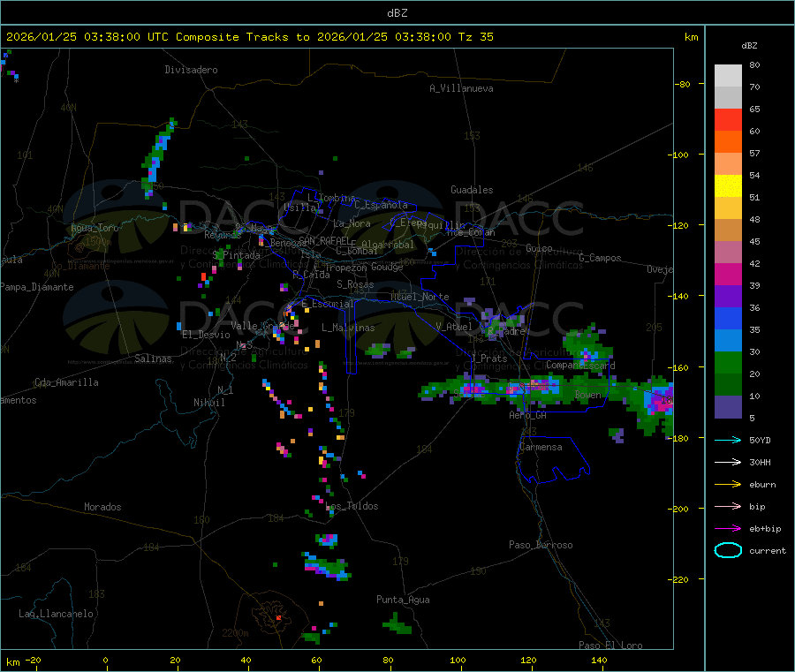Image resolution: width=795 pixels, height=672 pixels.
Task: Click the dBZ title at top center
Action: [x=397, y=13]
